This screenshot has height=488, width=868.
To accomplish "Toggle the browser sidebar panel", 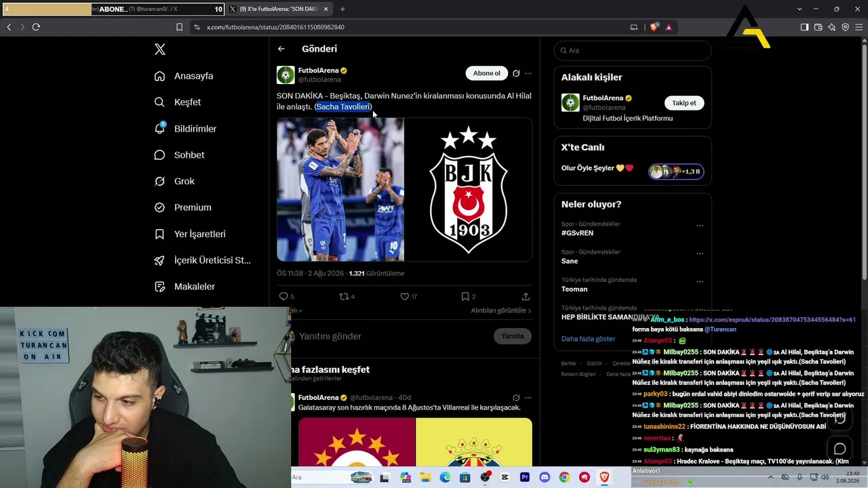I will point(804,27).
